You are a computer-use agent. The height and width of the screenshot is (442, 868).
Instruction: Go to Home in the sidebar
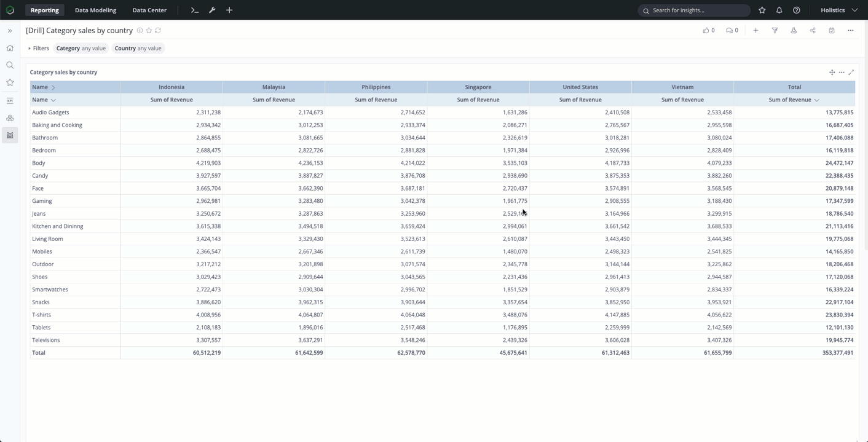point(10,48)
